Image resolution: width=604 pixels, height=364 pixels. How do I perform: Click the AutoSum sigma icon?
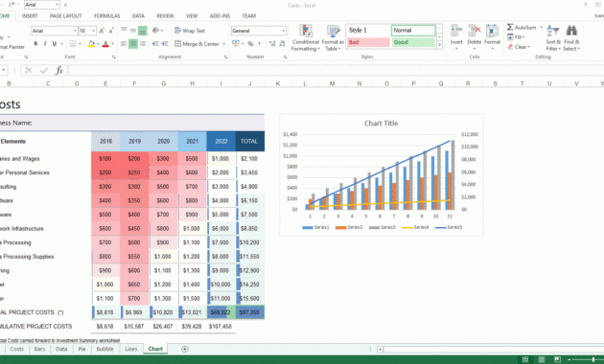tap(510, 28)
